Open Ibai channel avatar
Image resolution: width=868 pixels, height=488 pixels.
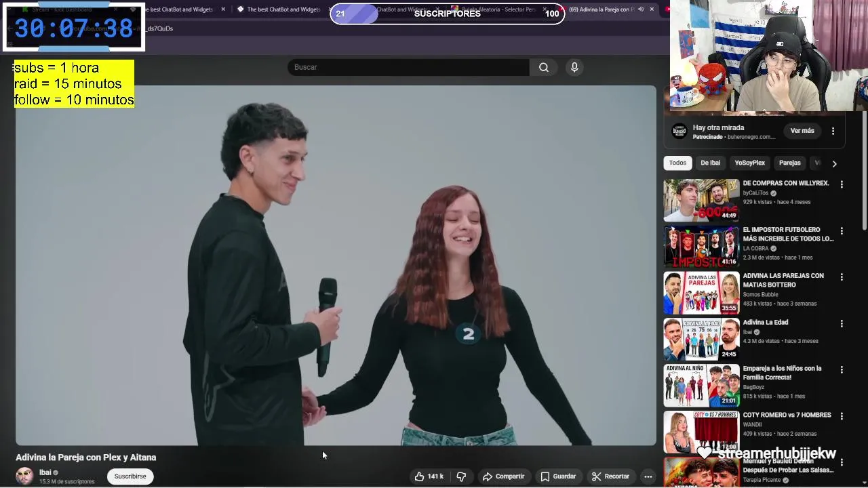[24, 476]
